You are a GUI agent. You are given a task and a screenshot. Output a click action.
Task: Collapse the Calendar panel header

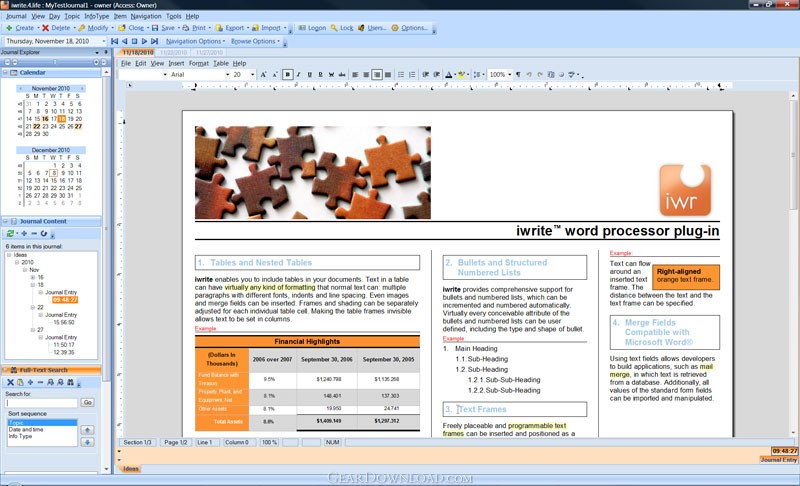6,73
